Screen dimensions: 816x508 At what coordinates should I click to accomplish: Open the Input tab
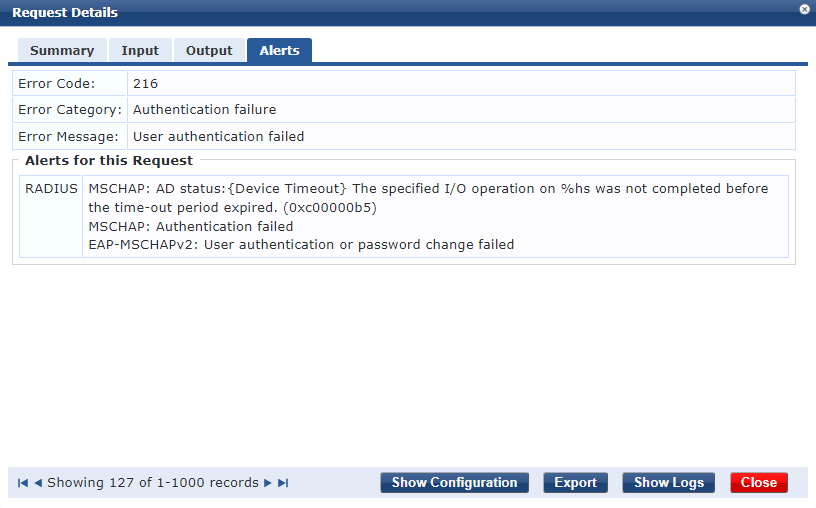(x=140, y=50)
